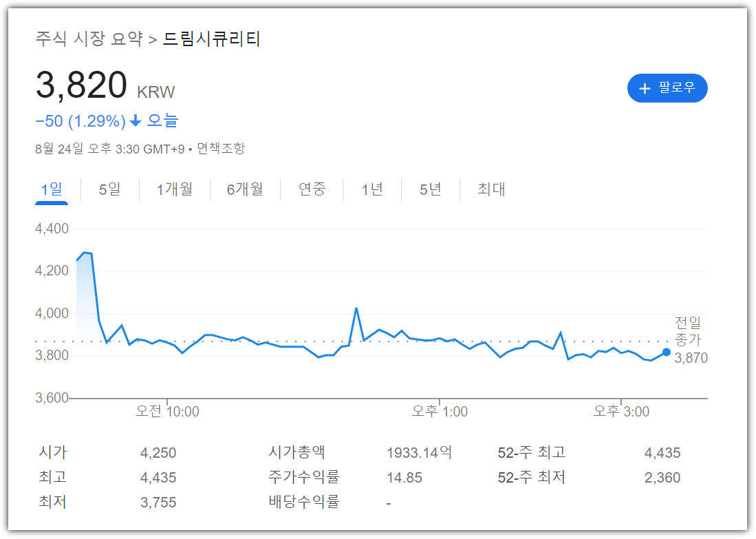
Task: Click the 3,820 current price
Action: coord(81,85)
